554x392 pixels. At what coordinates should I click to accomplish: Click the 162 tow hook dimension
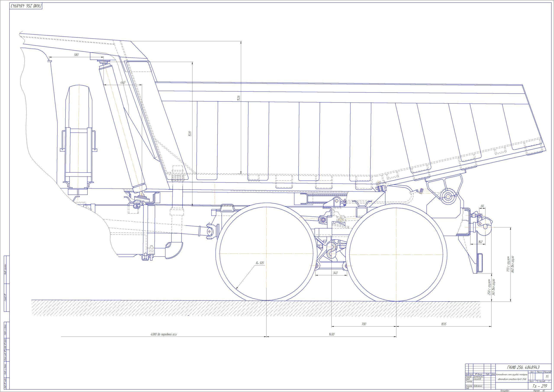click(480, 242)
